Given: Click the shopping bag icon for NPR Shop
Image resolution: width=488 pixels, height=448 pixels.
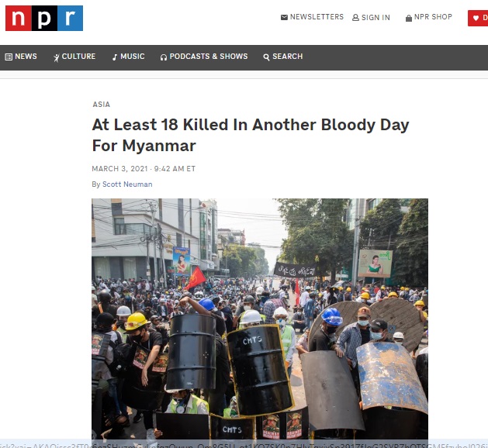Looking at the screenshot, I should coord(409,18).
